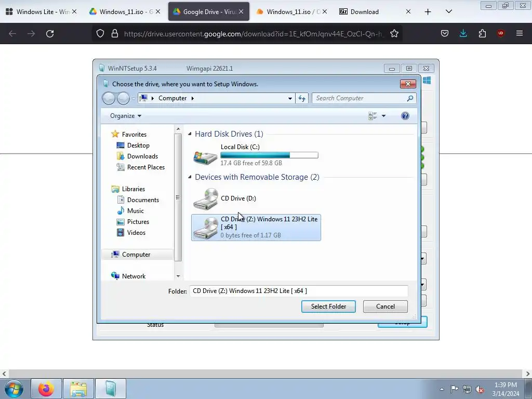Select Computer in navigation pane
Viewport: 532px width, 399px height.
[x=137, y=255]
